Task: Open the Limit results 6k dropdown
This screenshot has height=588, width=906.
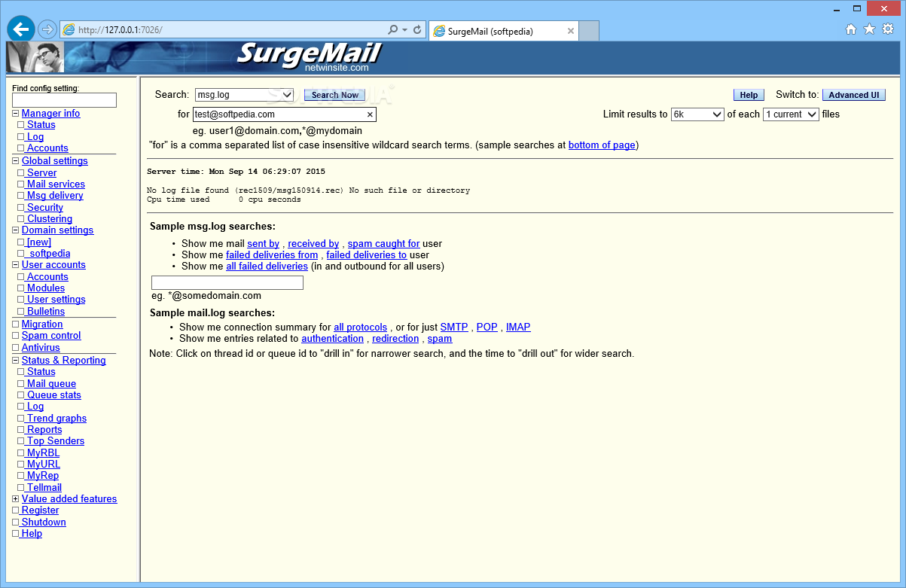Action: (697, 114)
